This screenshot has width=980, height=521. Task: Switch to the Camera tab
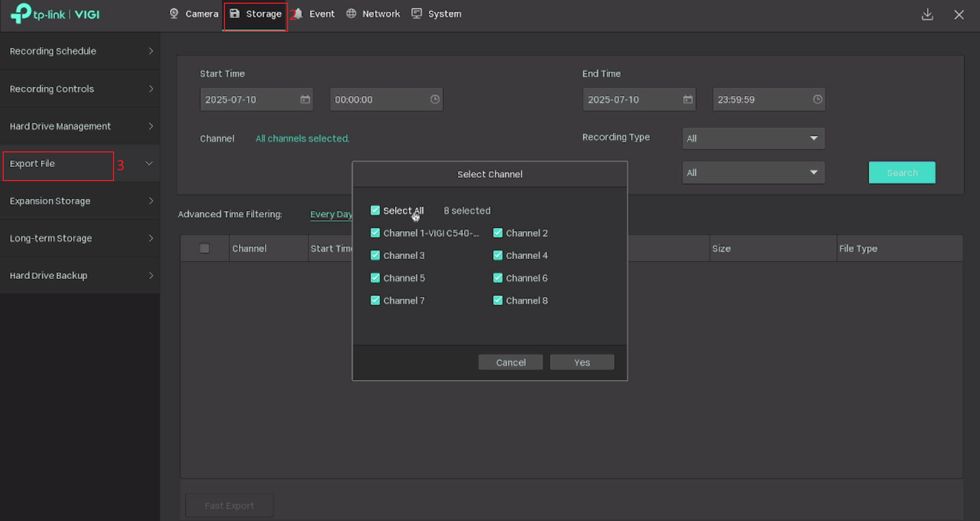point(193,14)
